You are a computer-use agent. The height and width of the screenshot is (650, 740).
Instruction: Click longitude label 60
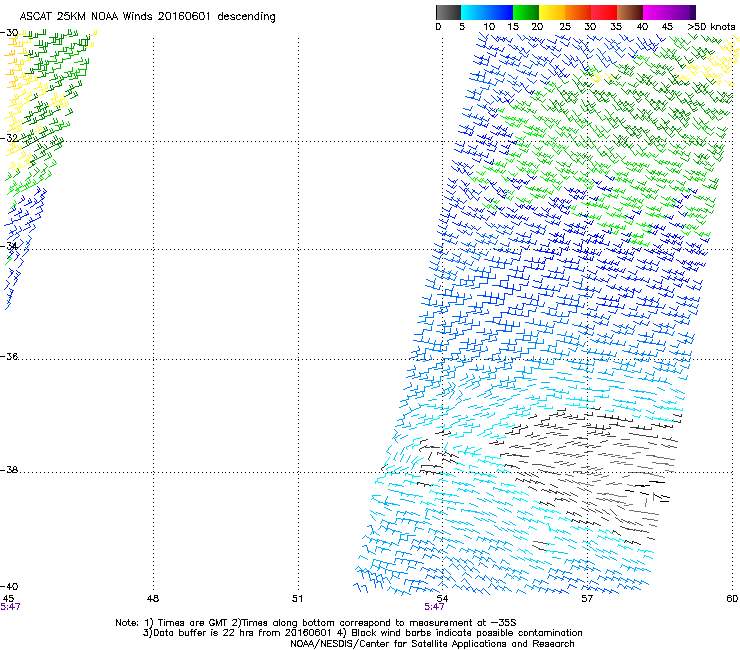click(732, 599)
